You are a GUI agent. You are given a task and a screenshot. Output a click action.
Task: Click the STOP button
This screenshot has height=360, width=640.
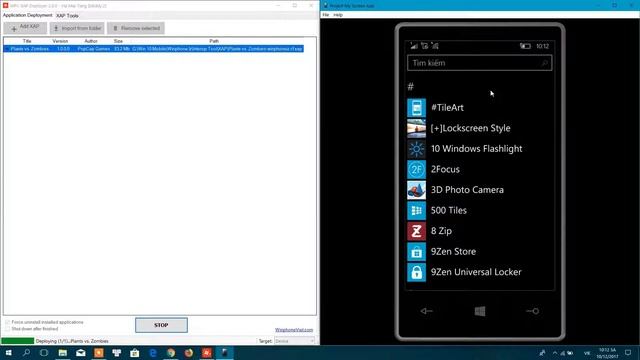[x=161, y=325]
